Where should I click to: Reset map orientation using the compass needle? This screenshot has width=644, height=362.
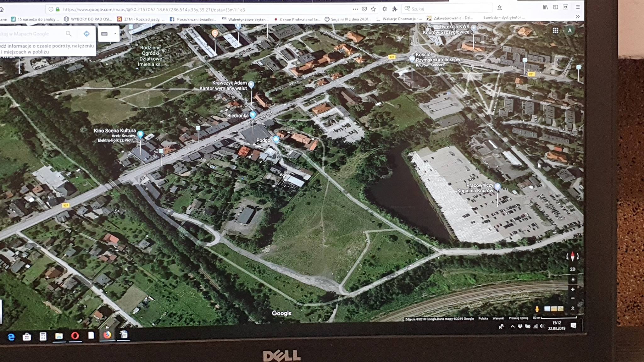[572, 257]
